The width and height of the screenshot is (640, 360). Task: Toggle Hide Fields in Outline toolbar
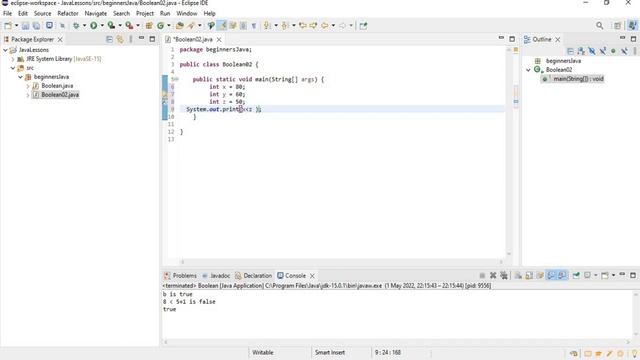coord(592,51)
